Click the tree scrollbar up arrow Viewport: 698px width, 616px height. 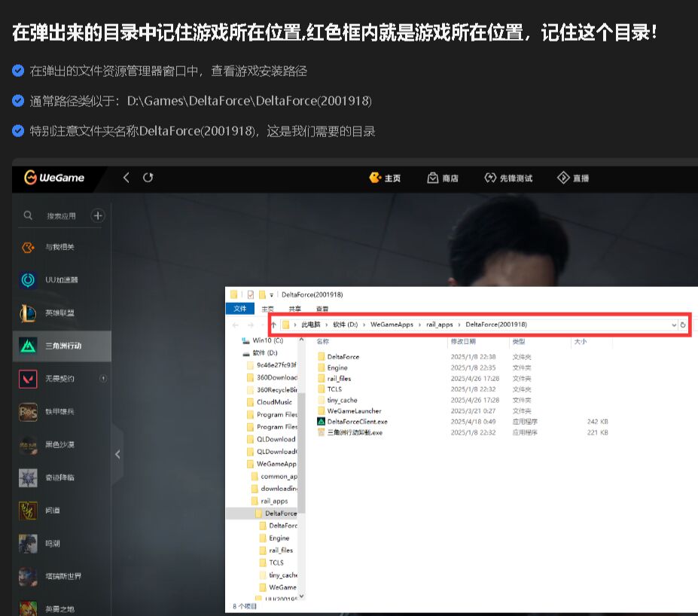(x=301, y=340)
